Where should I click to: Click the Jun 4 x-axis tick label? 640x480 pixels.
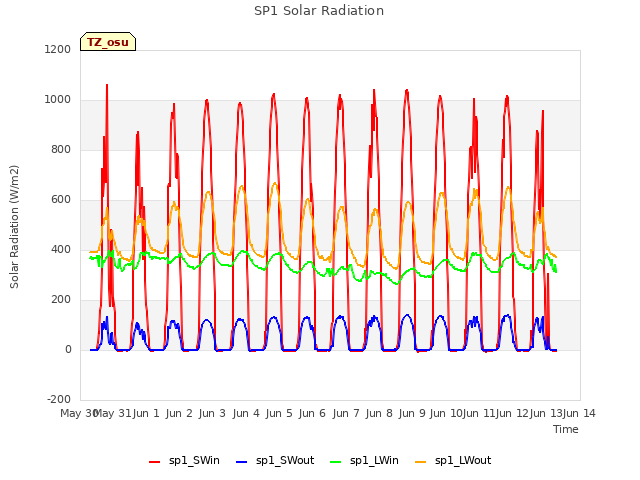pos(246,413)
